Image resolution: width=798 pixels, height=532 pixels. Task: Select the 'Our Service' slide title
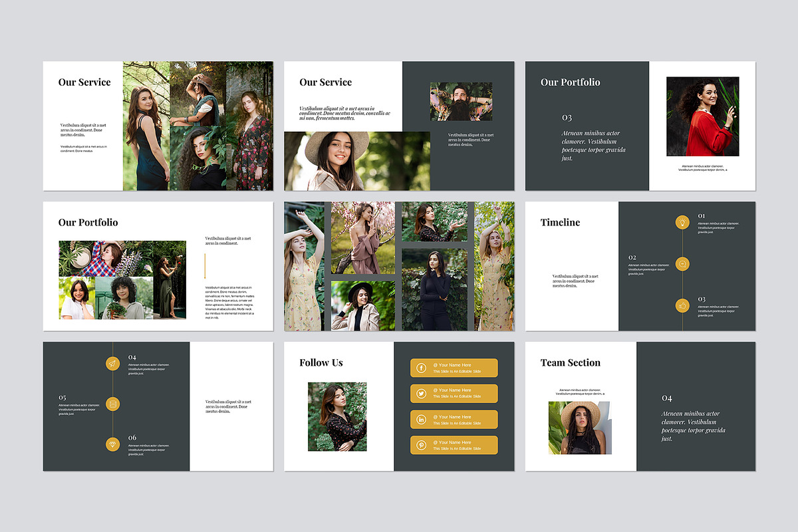84,82
